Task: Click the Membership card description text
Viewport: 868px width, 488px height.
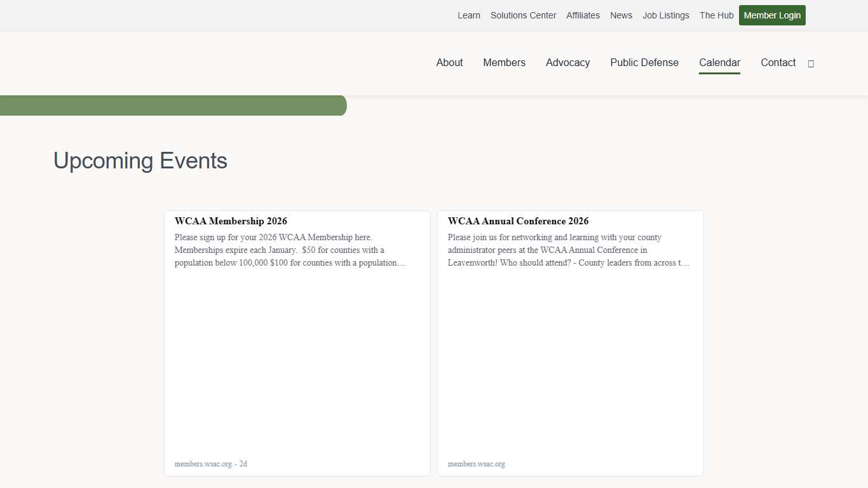Action: (290, 250)
